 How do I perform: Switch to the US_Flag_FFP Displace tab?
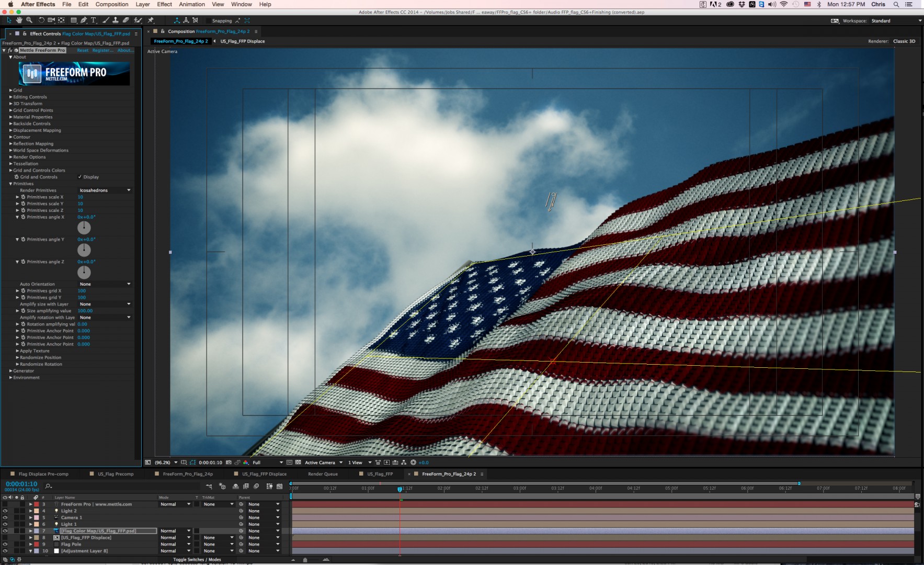(x=242, y=41)
